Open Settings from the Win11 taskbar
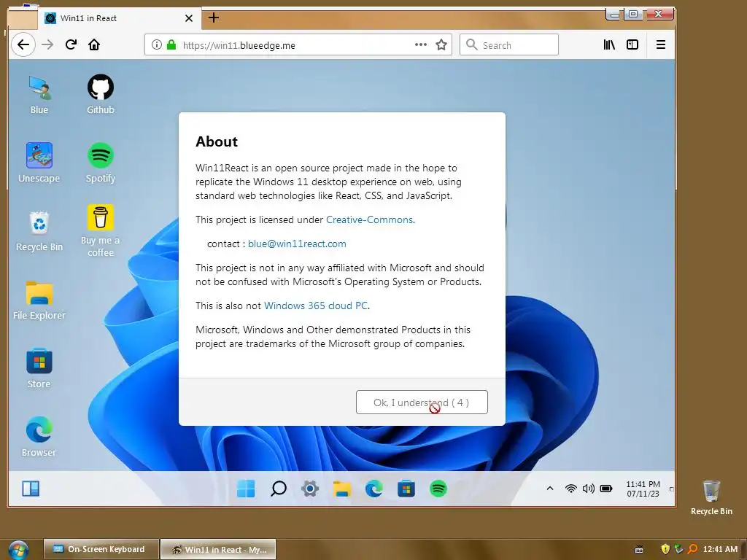Viewport: 747px width, 560px height. [310, 489]
